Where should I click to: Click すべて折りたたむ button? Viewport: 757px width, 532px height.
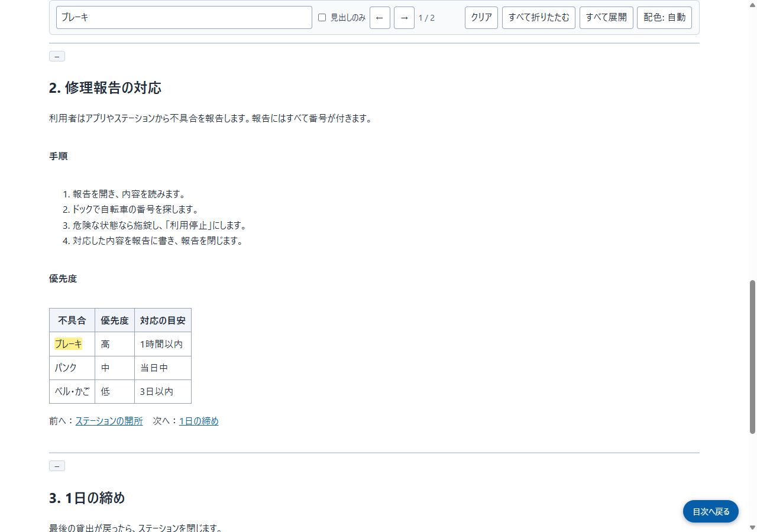(x=539, y=18)
